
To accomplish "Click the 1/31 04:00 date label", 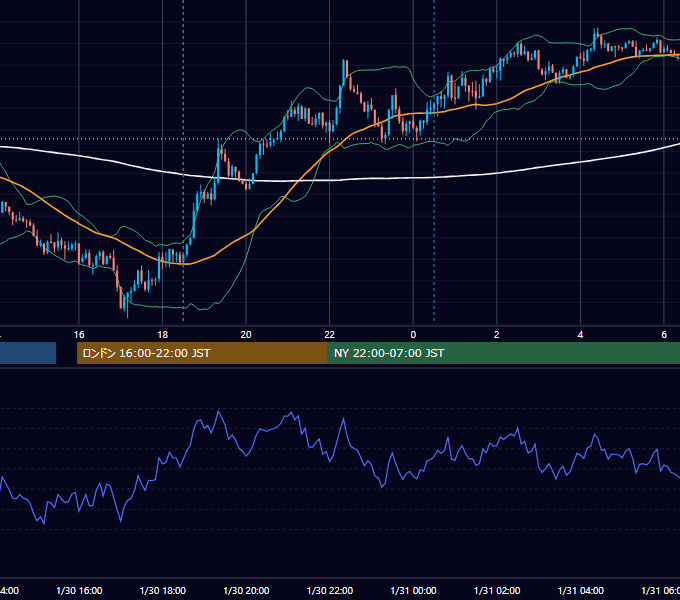I will click(581, 590).
